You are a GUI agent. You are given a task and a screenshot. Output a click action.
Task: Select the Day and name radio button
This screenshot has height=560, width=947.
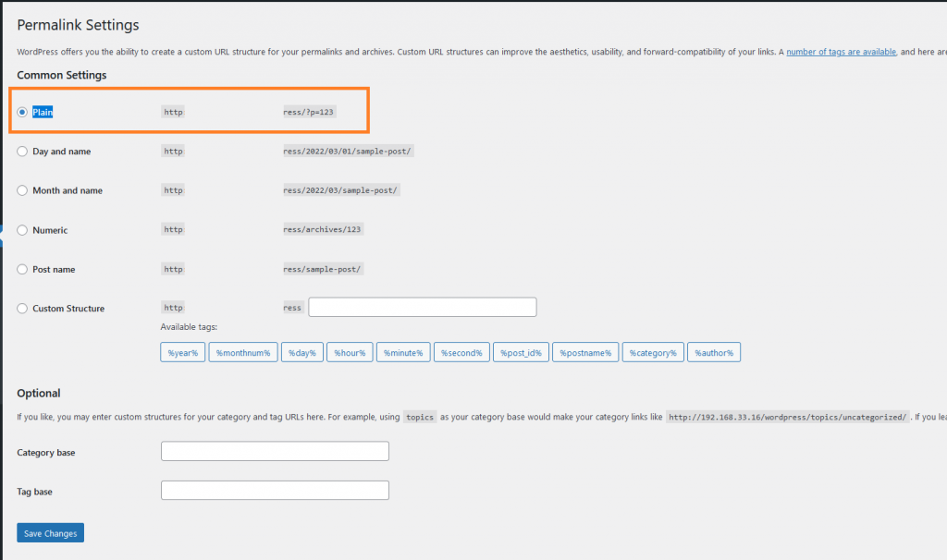click(x=22, y=152)
